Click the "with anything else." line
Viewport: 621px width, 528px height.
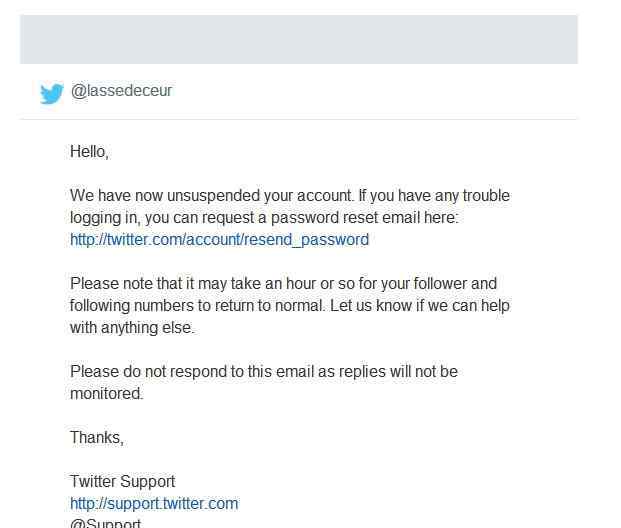coord(132,328)
